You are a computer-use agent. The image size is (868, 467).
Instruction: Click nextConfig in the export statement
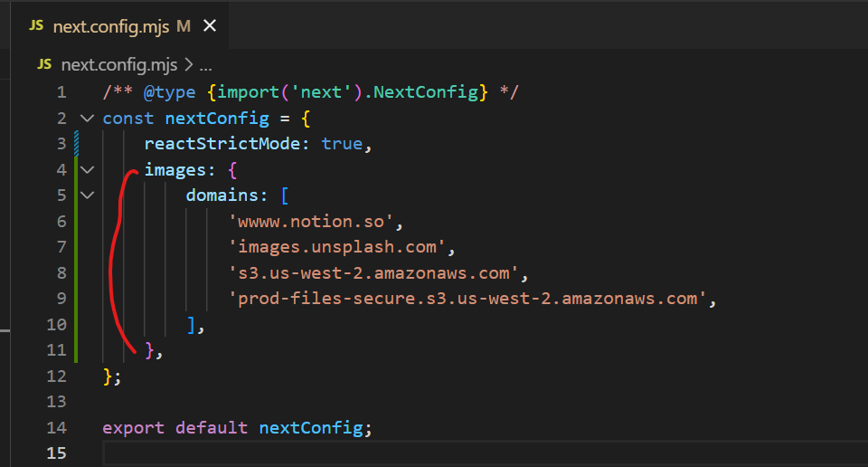pos(311,428)
